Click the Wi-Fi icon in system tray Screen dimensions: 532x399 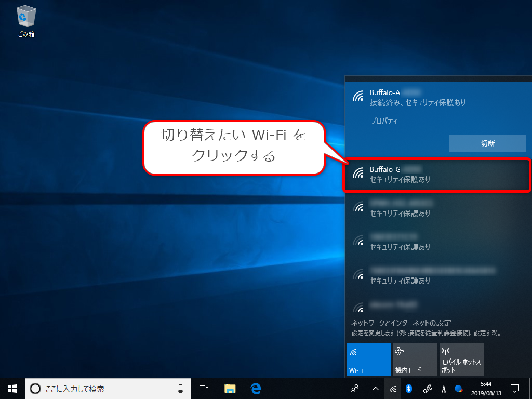click(392, 388)
